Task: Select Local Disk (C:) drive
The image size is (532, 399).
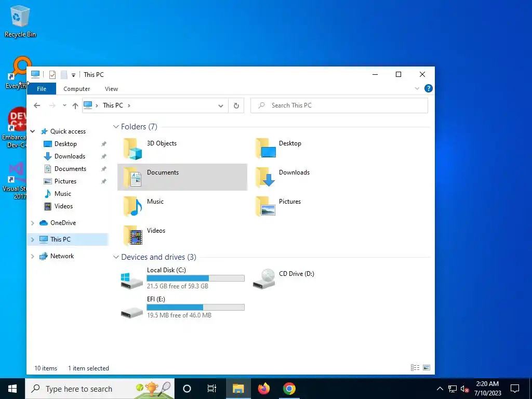Action: click(182, 278)
